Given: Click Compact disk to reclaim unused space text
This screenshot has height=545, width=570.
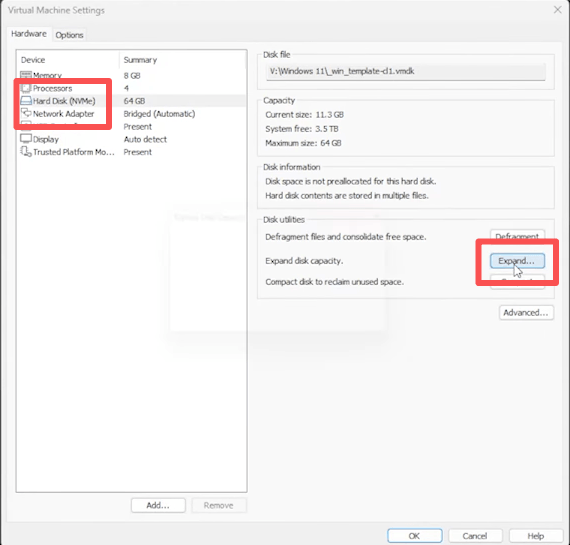Looking at the screenshot, I should pyautogui.click(x=334, y=282).
